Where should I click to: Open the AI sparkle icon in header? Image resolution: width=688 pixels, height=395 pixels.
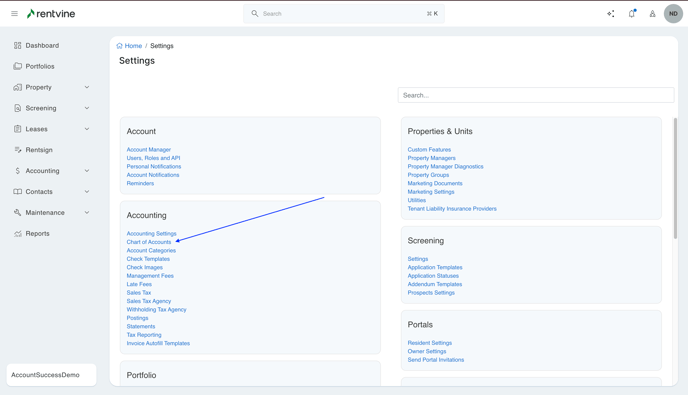[x=611, y=14]
